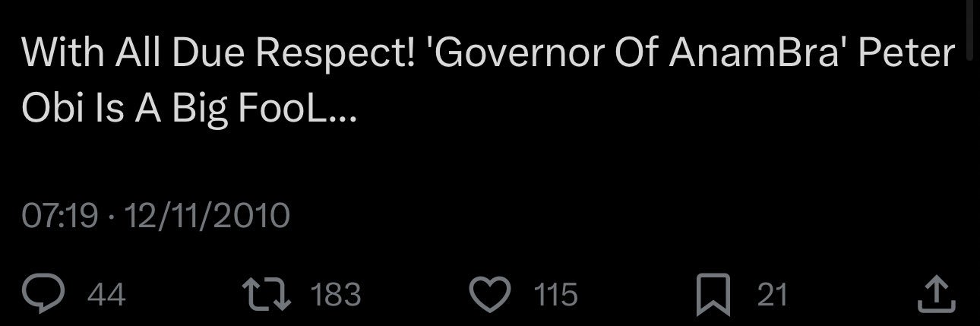This screenshot has height=326, width=980.
Task: Click the bookmark count 21
Action: click(773, 295)
